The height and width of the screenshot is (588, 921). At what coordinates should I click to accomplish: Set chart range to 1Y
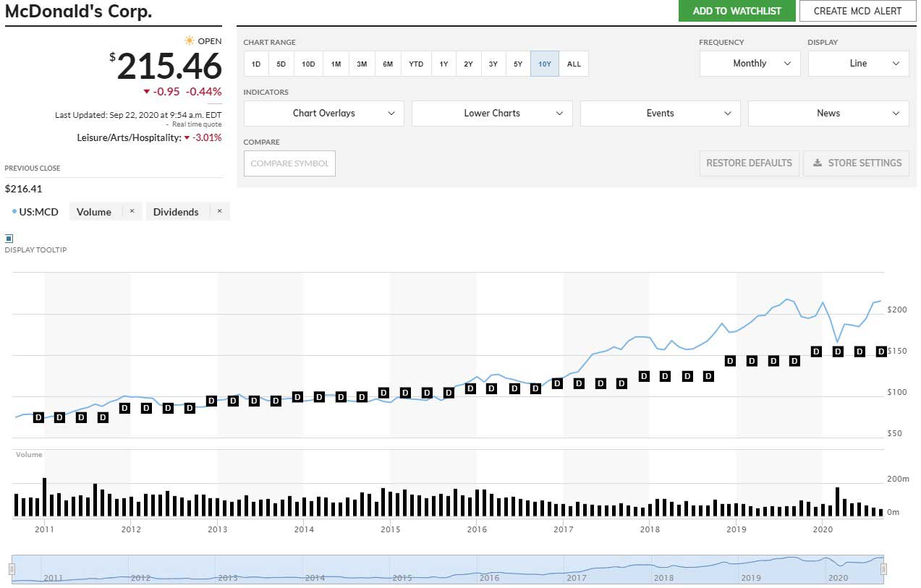pos(443,64)
